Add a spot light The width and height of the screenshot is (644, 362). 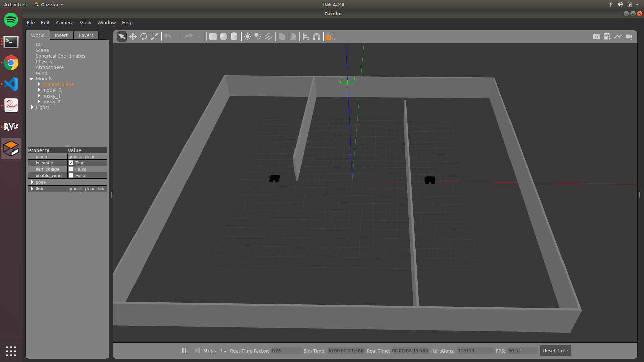258,37
